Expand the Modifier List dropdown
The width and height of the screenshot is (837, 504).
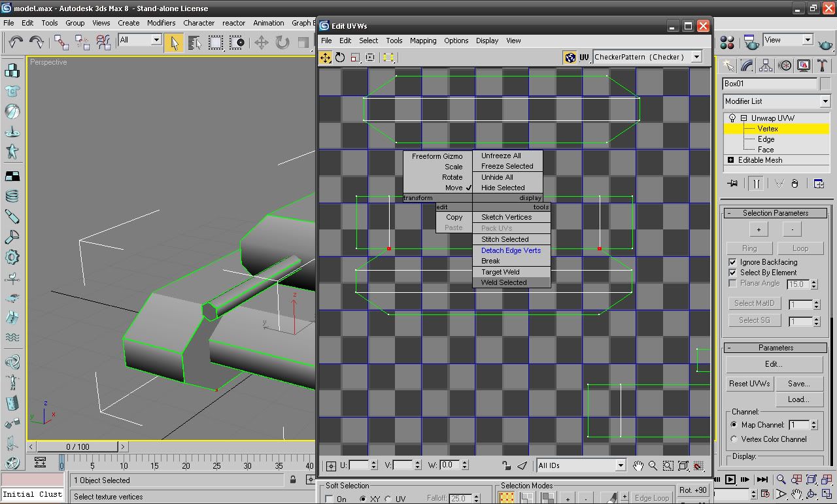coord(825,101)
